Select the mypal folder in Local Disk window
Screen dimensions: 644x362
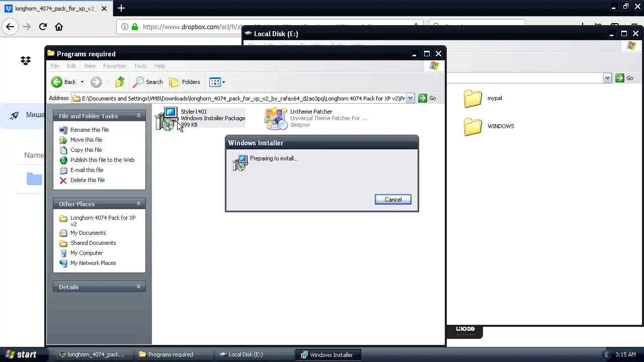[473, 99]
